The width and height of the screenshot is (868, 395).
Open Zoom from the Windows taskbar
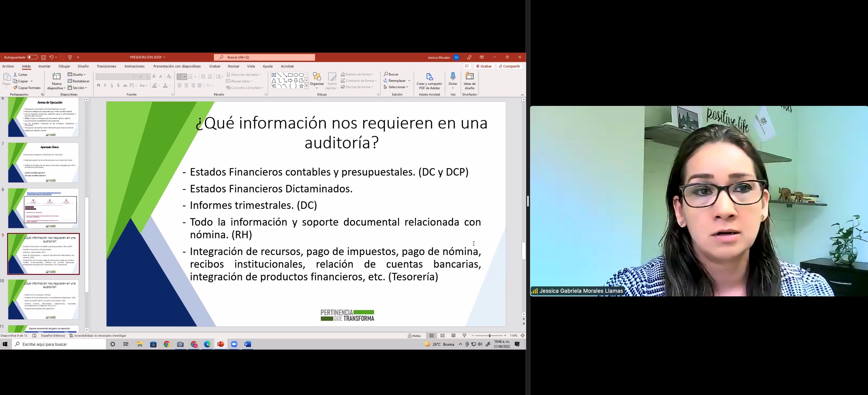pos(234,344)
